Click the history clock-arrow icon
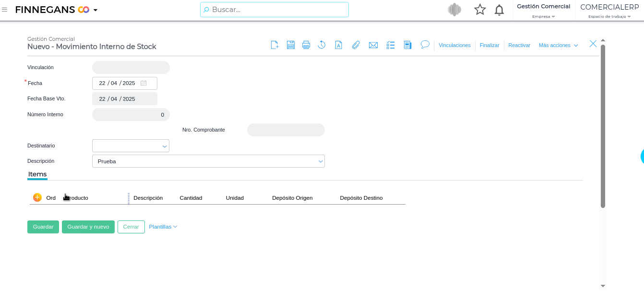 [x=322, y=45]
